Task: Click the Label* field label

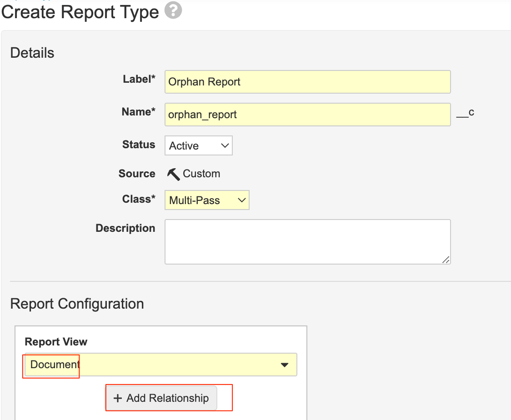Action: [x=139, y=79]
